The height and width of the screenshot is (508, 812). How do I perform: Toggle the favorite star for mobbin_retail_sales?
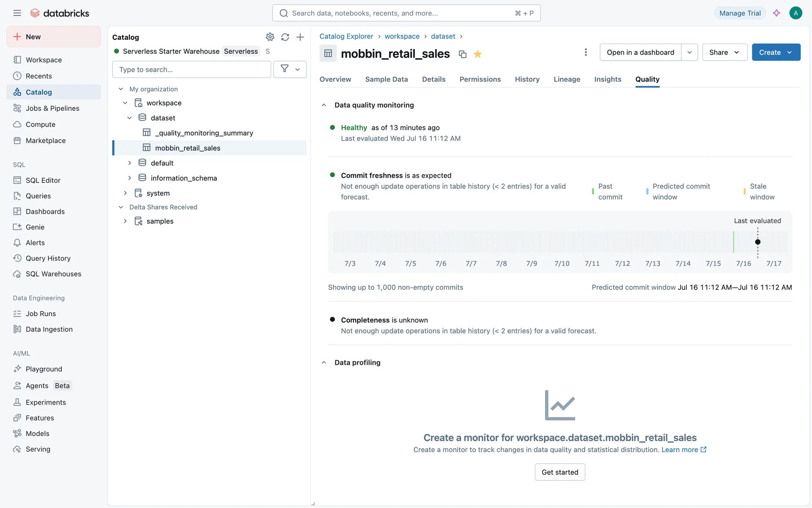[x=477, y=54]
